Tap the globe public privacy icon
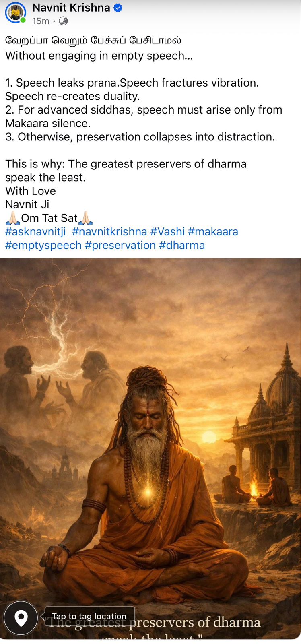This screenshot has height=644, width=301. point(63,21)
